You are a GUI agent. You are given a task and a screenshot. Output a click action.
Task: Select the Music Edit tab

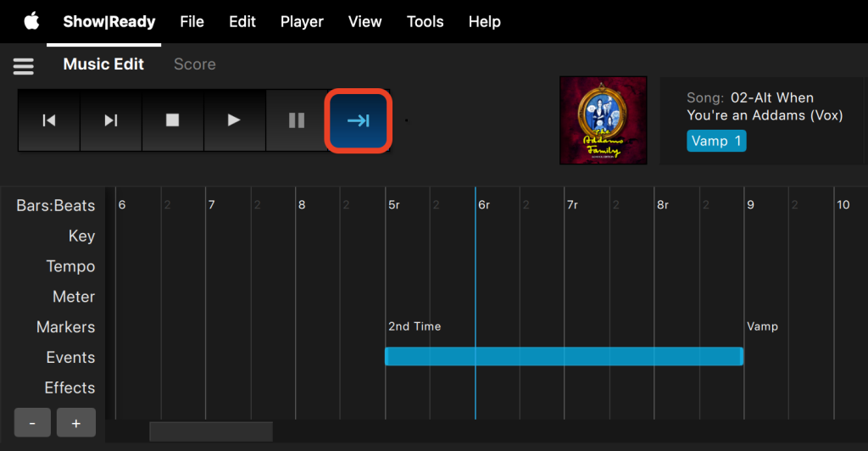coord(103,64)
